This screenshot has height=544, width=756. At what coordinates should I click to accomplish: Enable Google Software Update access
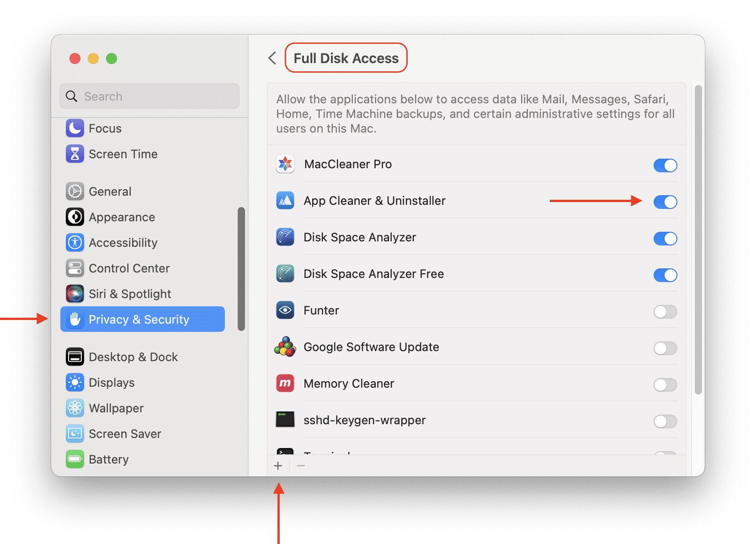(665, 348)
